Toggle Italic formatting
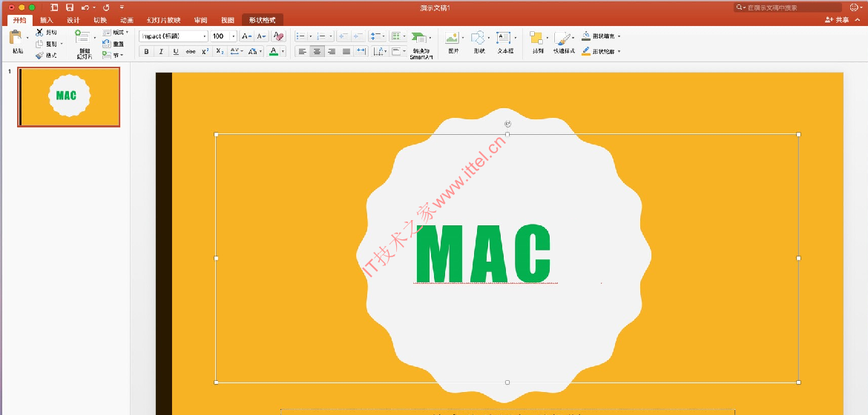 (161, 51)
